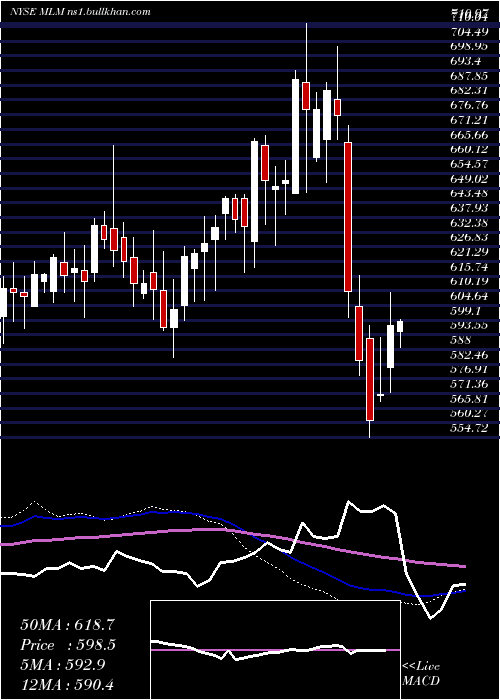500x700 pixels.
Task: Click the 621.29 price axis label
Action: [470, 253]
